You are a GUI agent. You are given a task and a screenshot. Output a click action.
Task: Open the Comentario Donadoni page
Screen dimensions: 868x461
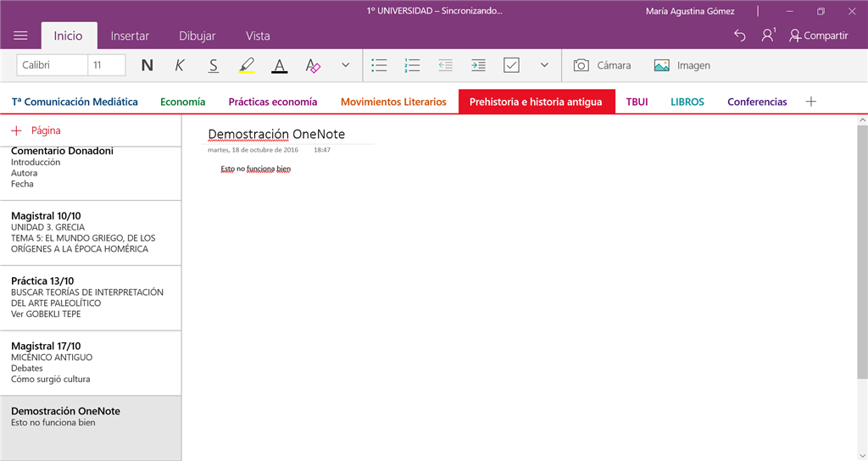(x=90, y=173)
